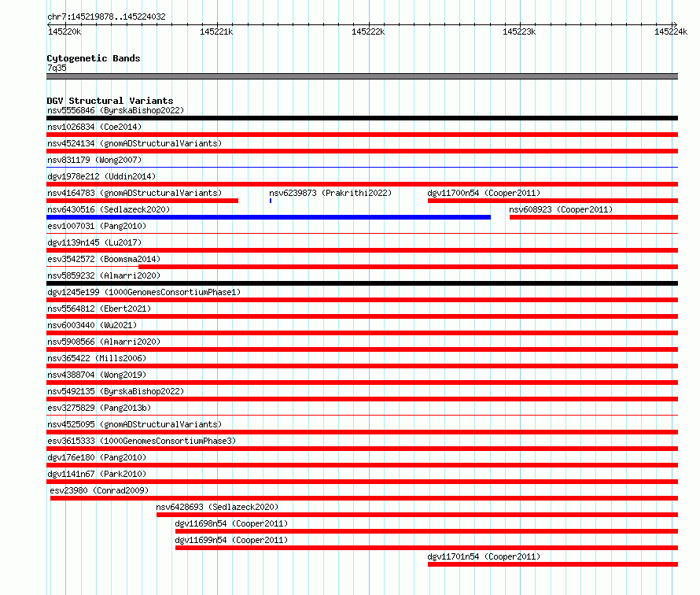Click dgv1139n145 (Lu2017) label

point(94,242)
